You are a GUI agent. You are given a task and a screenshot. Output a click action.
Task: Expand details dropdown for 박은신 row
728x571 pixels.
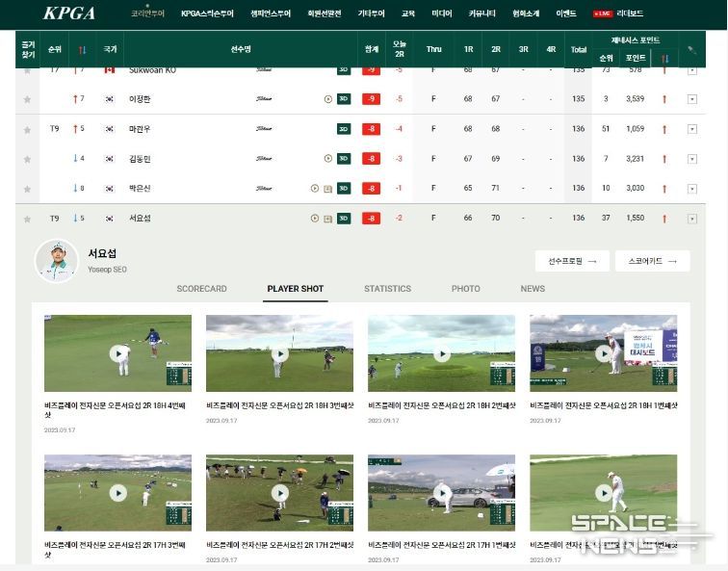(691, 189)
